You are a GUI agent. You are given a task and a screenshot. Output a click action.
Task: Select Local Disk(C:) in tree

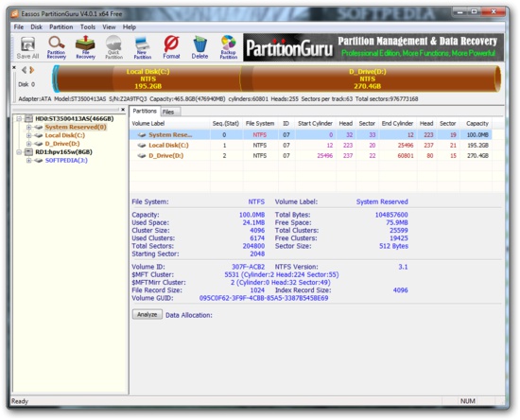(65, 135)
